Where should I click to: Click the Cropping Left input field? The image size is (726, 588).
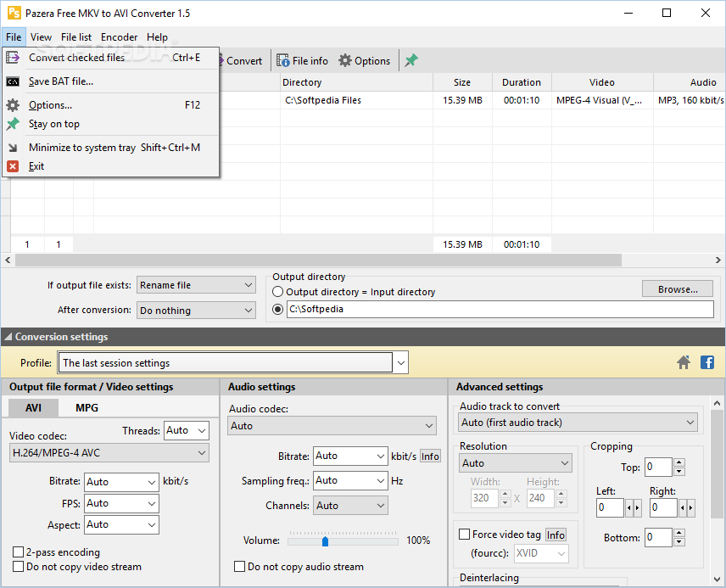click(x=610, y=508)
